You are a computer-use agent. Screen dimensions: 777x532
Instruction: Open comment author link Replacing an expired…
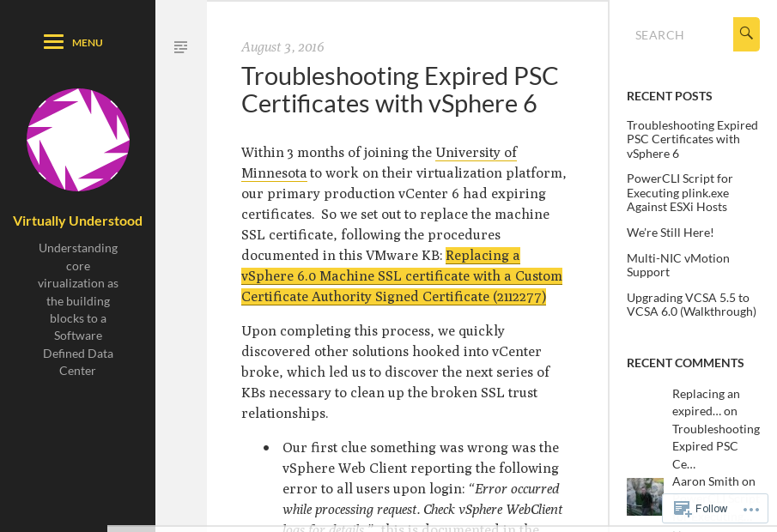(x=706, y=402)
